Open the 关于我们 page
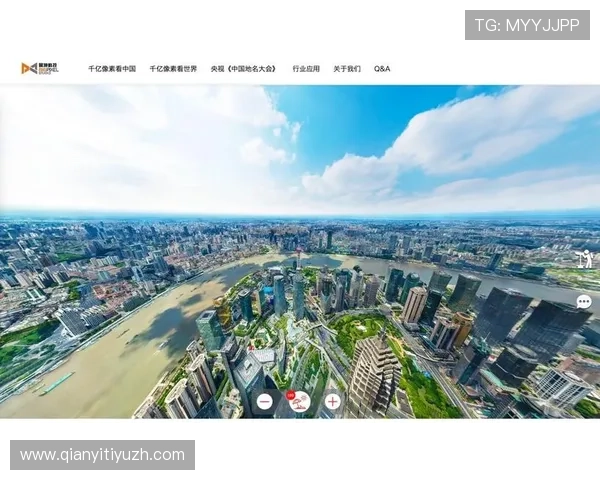 (x=347, y=69)
